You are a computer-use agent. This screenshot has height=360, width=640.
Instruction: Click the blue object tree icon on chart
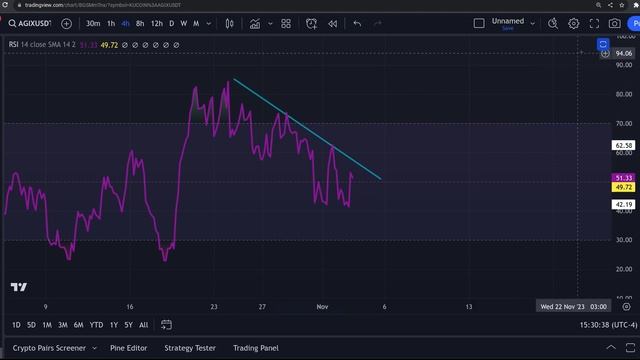click(603, 44)
